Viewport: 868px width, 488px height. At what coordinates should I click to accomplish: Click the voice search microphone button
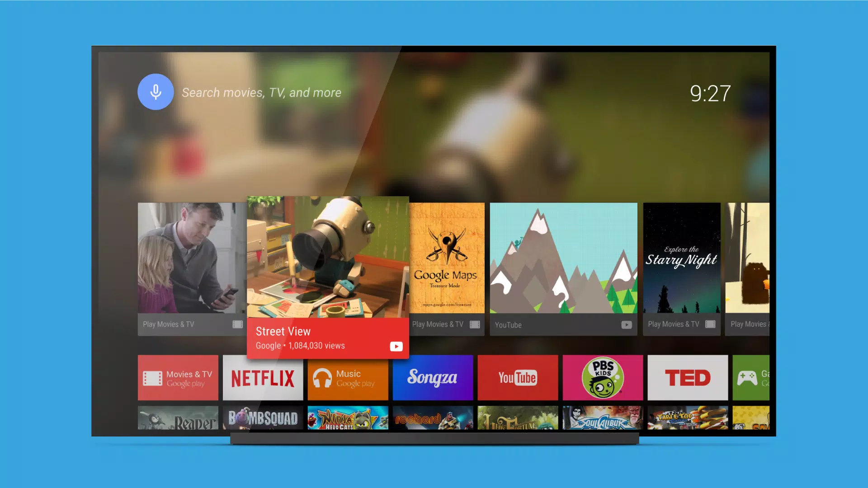pos(156,92)
